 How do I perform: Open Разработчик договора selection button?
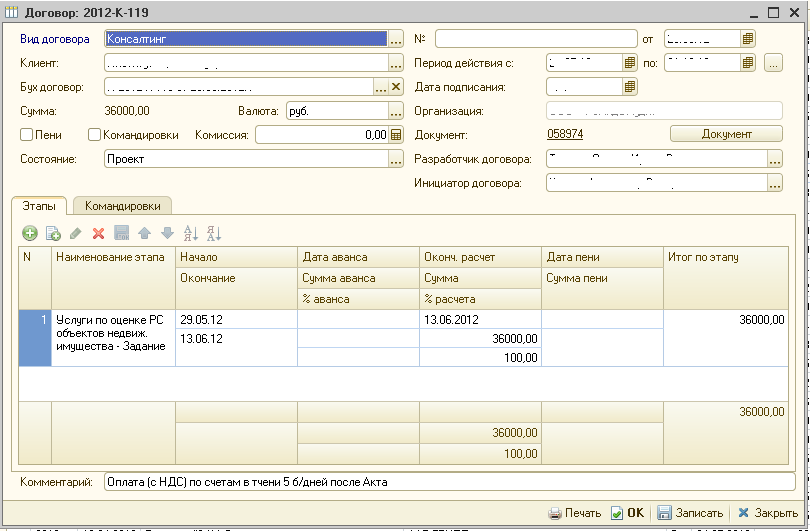775,159
